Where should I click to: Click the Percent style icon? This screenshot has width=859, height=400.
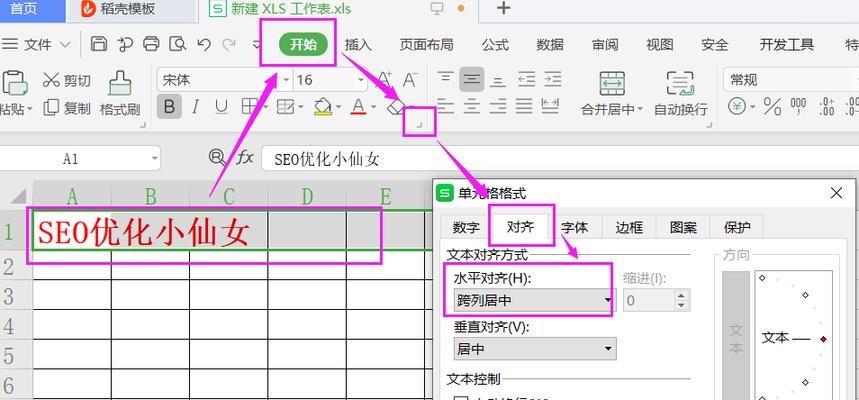point(772,106)
